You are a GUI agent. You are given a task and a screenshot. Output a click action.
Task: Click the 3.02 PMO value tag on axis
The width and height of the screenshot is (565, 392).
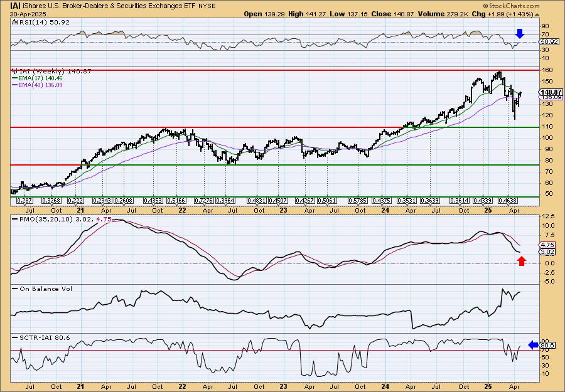click(547, 252)
